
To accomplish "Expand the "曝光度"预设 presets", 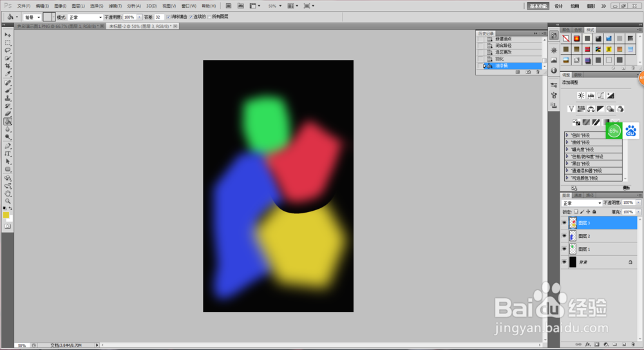I will tap(567, 150).
